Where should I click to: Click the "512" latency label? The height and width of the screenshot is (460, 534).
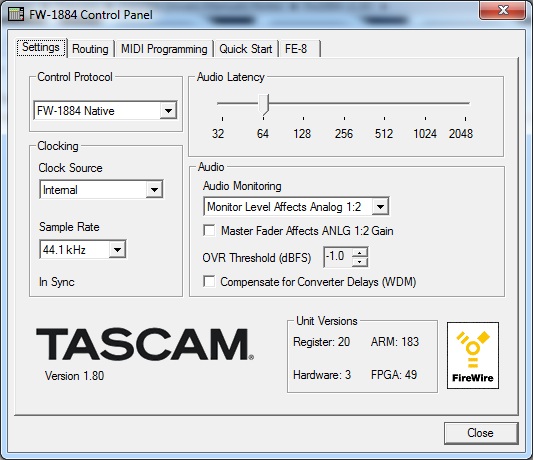pyautogui.click(x=384, y=133)
